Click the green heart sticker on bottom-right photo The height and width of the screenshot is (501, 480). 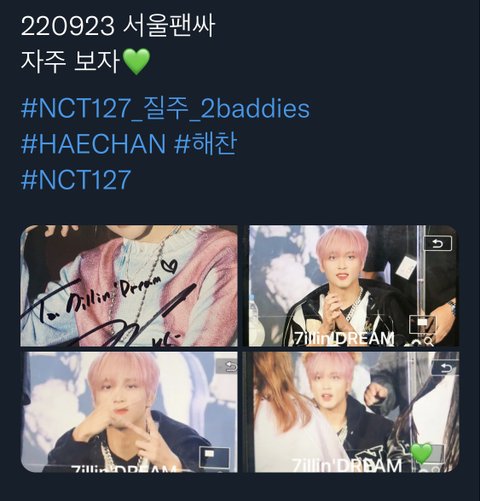(x=421, y=453)
